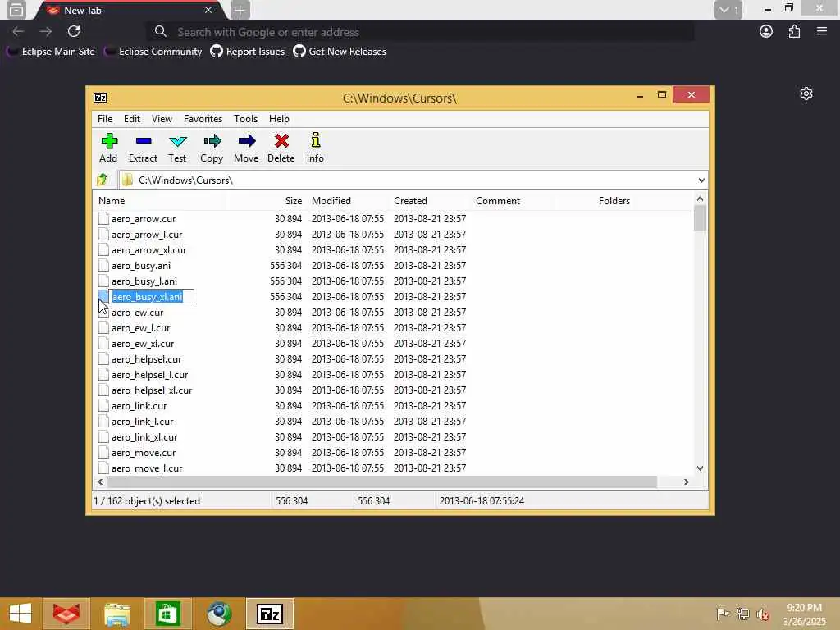Screen dimensions: 840x630
Task: Sort by the Folders column header
Action: coord(594,201)
